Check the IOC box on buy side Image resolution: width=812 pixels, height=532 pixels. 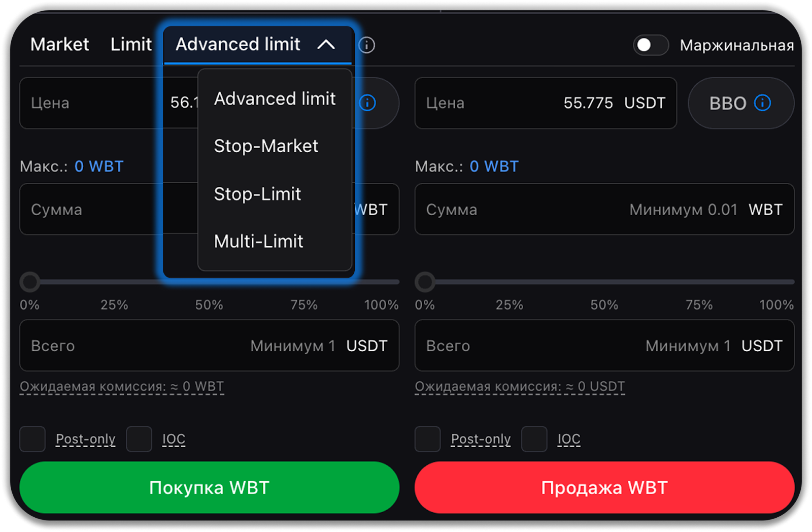pos(139,439)
